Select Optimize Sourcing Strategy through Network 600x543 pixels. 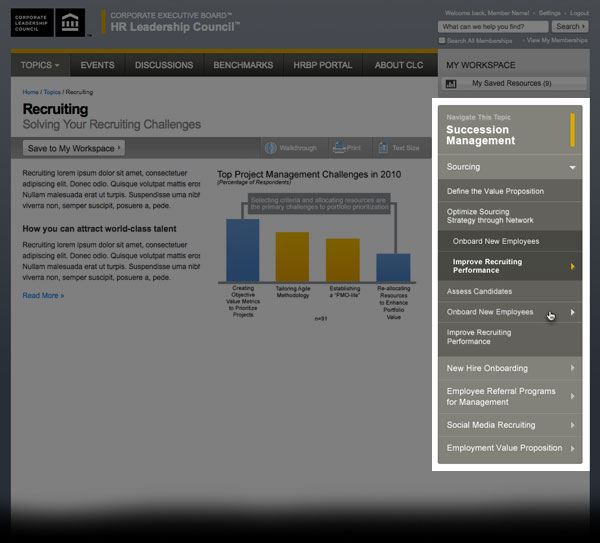510,216
